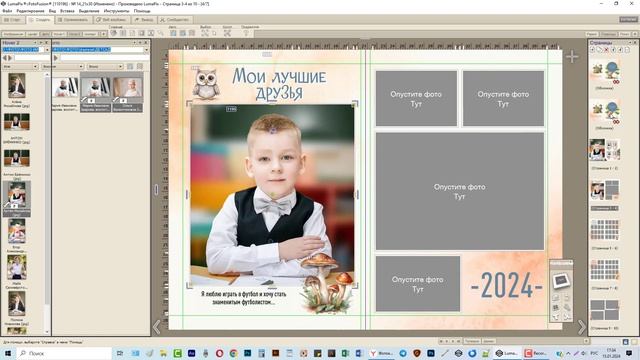Go to the previous spread arrow
This screenshot has width=640, height=360.
pyautogui.click(x=157, y=327)
